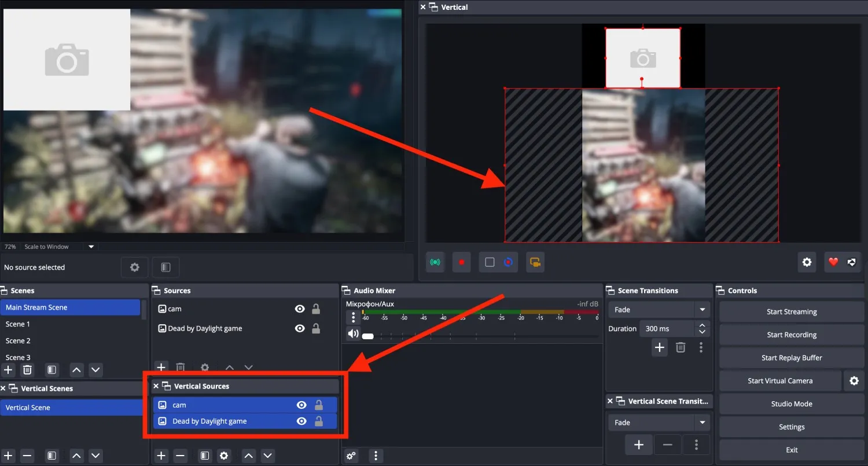
Task: Click Start Streaming button
Action: tap(792, 311)
